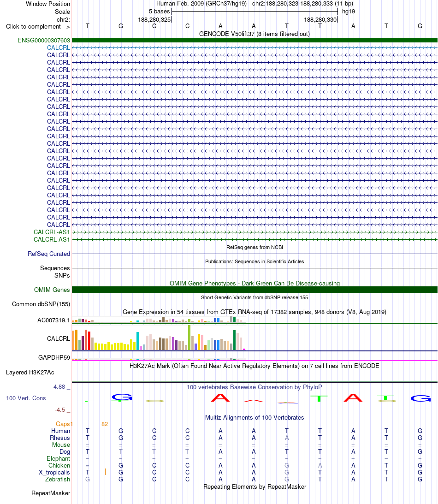
Task: Click 'Repeating Elements by RepeatMasker' title
Action: pos(255,486)
